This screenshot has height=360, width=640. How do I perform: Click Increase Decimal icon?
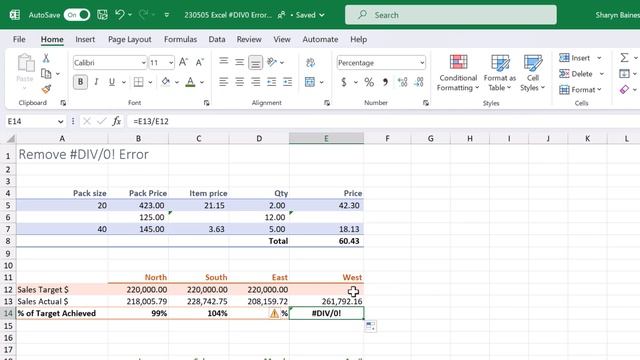(402, 82)
